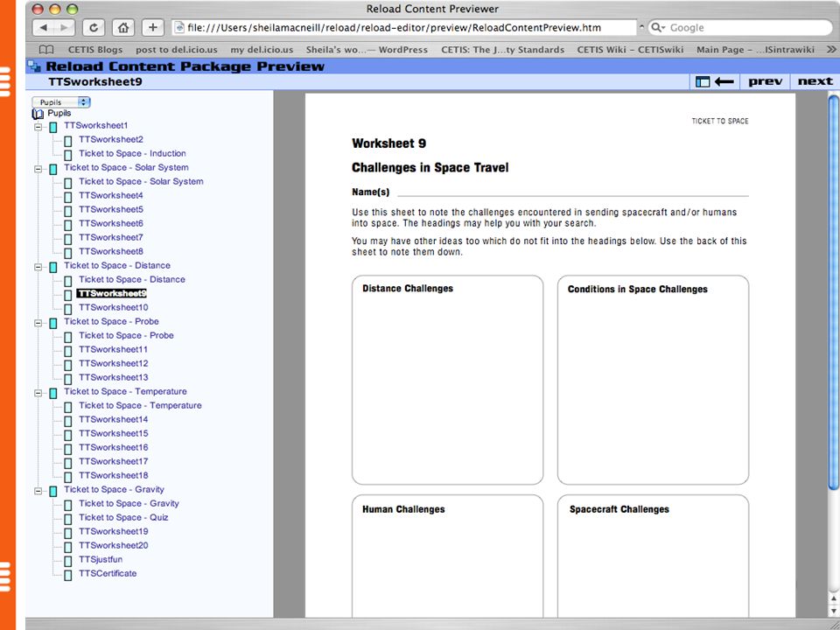Click the scrollbar down arrow
This screenshot has height=630, width=840.
tap(834, 611)
